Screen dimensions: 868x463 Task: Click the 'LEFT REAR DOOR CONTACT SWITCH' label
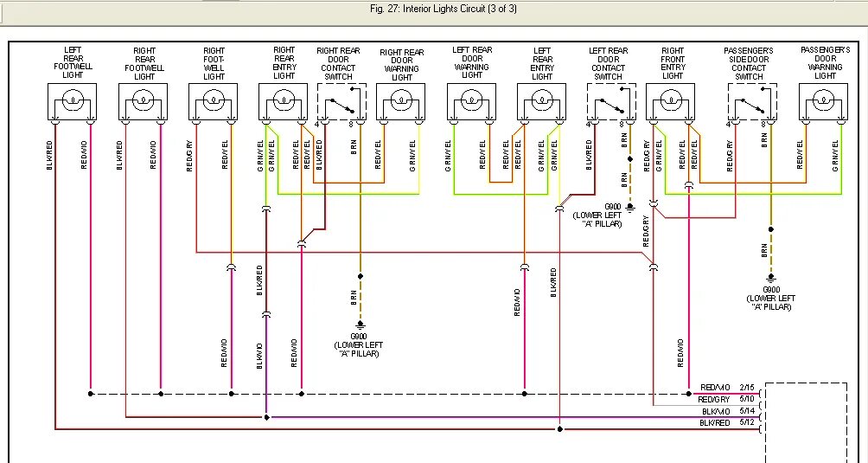pos(609,64)
